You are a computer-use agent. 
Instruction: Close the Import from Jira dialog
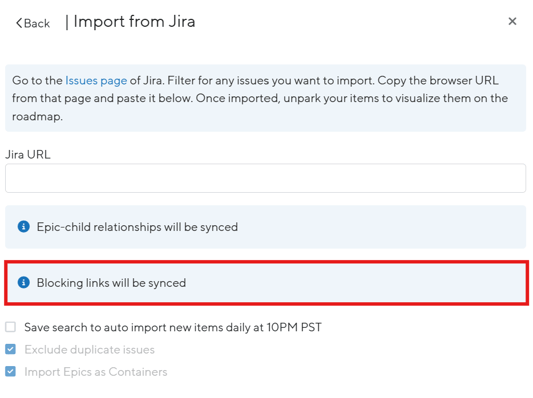coord(512,21)
